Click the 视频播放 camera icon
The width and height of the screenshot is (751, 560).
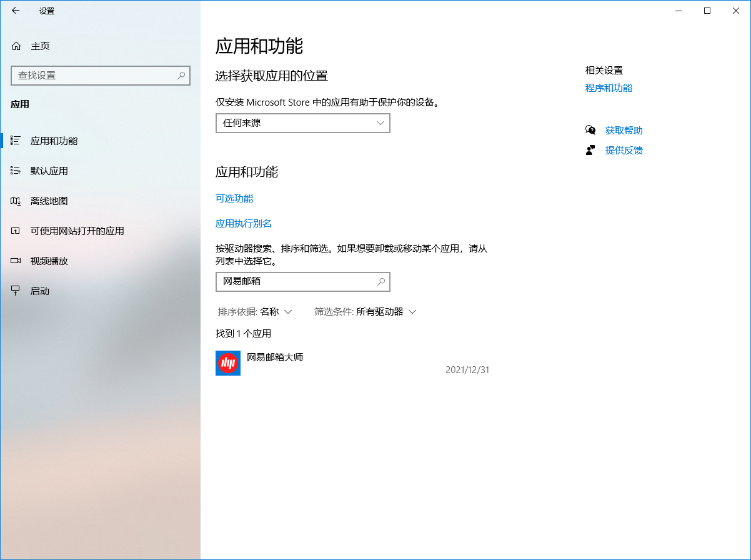pyautogui.click(x=15, y=261)
